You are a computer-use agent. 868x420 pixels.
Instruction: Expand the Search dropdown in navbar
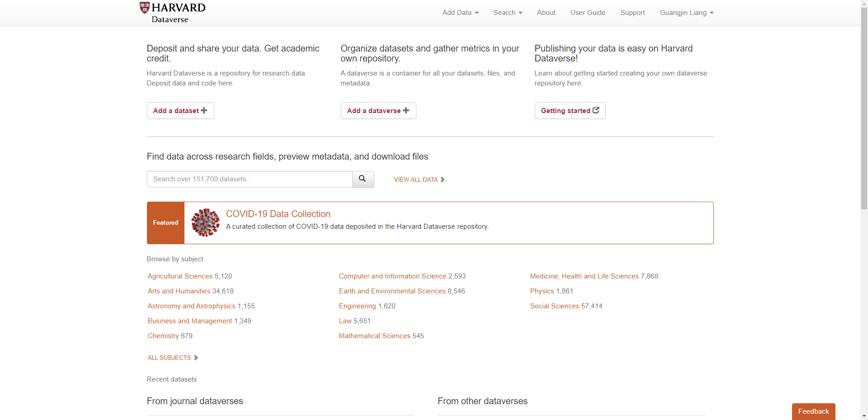pos(508,13)
